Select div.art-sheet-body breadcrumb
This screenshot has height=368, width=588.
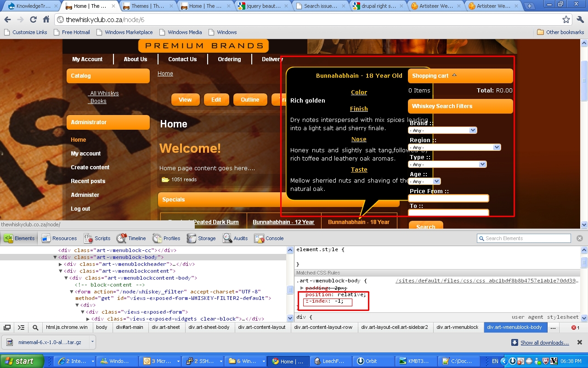click(211, 328)
